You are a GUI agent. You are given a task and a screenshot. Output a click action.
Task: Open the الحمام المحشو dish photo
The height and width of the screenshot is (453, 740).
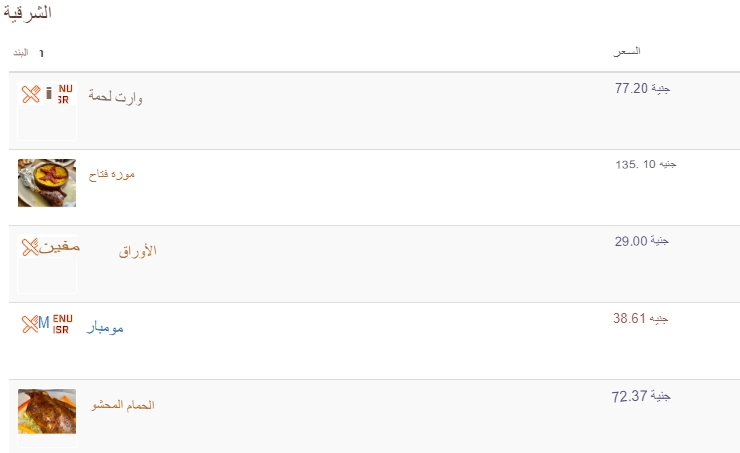pos(47,411)
